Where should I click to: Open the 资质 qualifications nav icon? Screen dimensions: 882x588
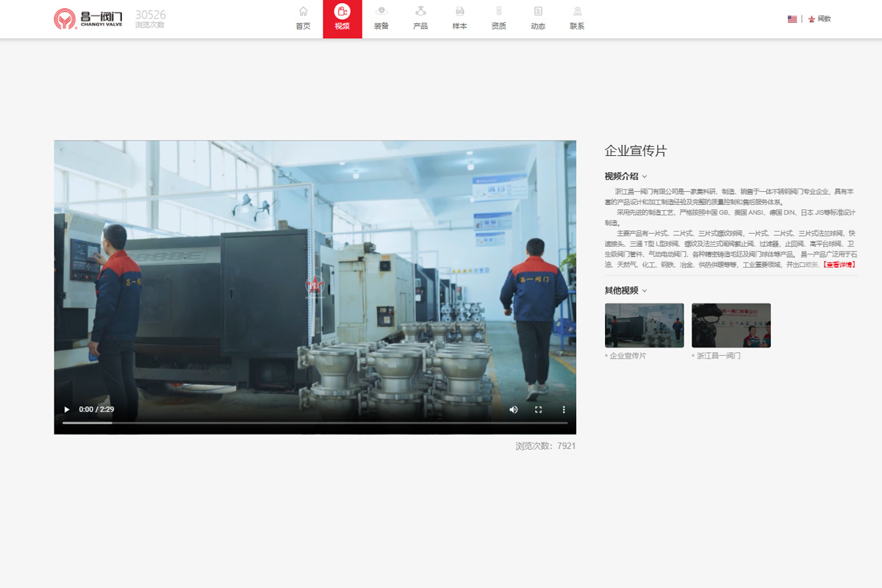(x=499, y=12)
